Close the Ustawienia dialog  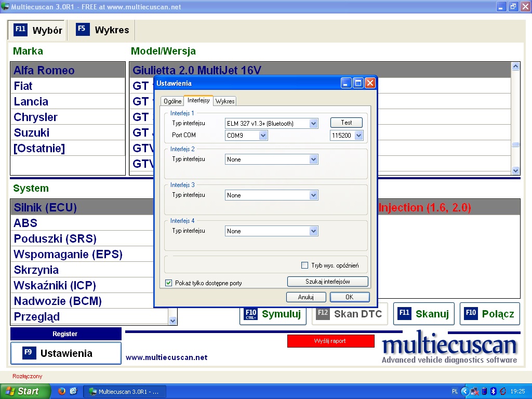click(x=370, y=83)
